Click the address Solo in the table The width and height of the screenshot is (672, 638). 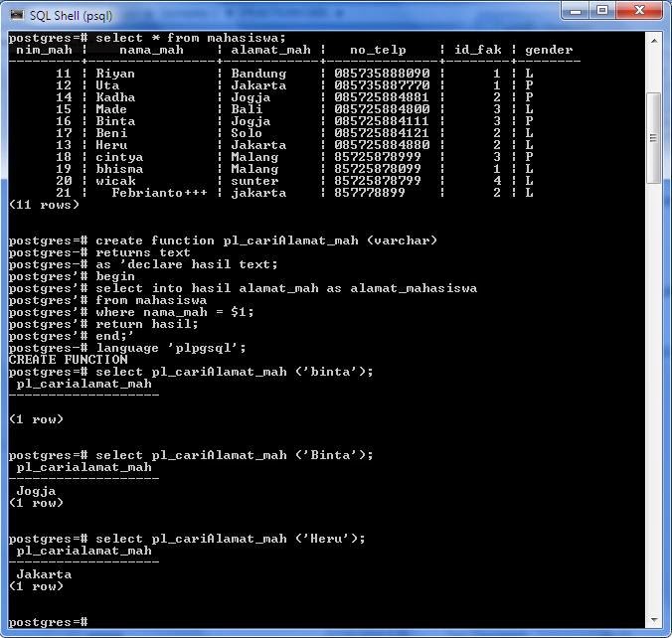pyautogui.click(x=247, y=133)
